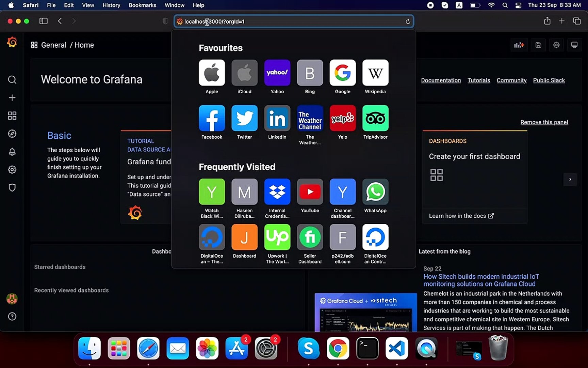This screenshot has width=588, height=368.
Task: Open the Help question mark icon
Action: [x=12, y=317]
